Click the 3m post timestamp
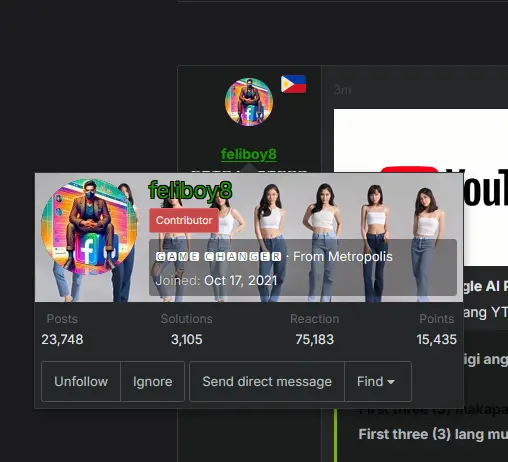The height and width of the screenshot is (462, 508). 342,90
